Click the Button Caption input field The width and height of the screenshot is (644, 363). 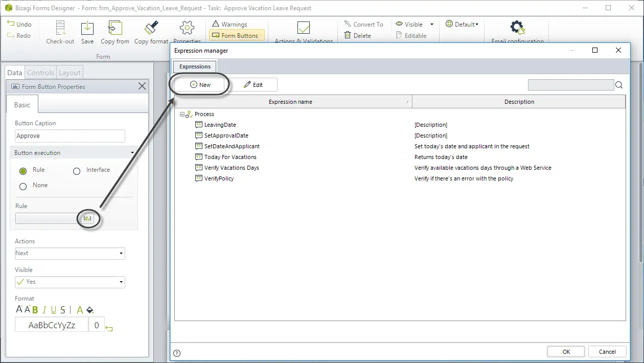[70, 136]
